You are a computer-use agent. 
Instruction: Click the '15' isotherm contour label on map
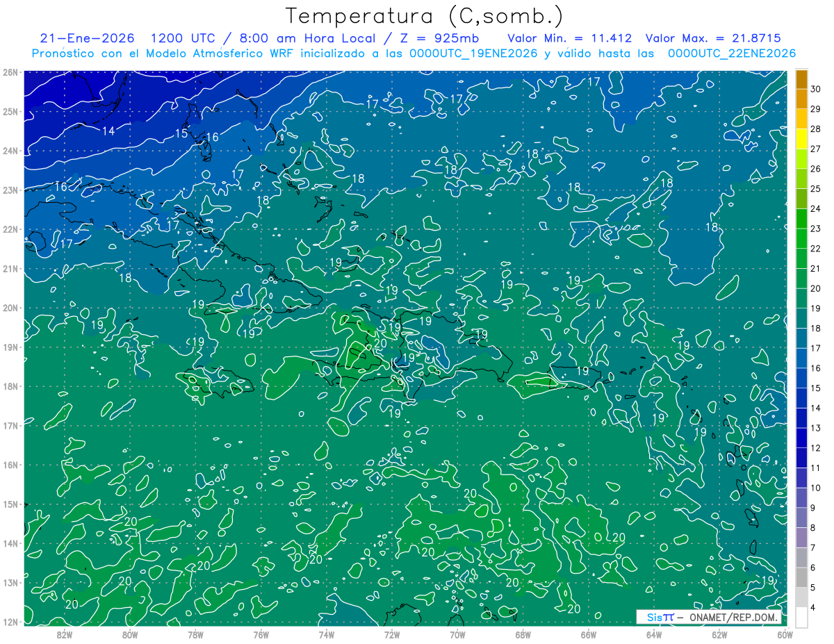181,133
